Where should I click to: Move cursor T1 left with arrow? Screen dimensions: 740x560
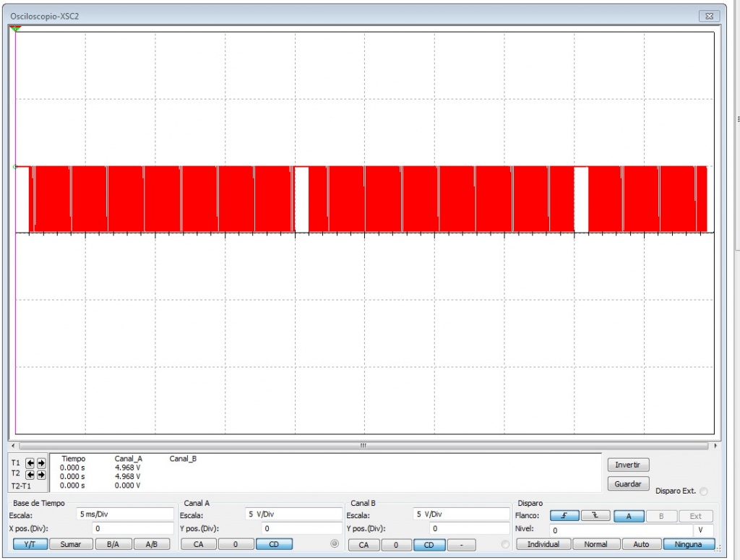30,463
